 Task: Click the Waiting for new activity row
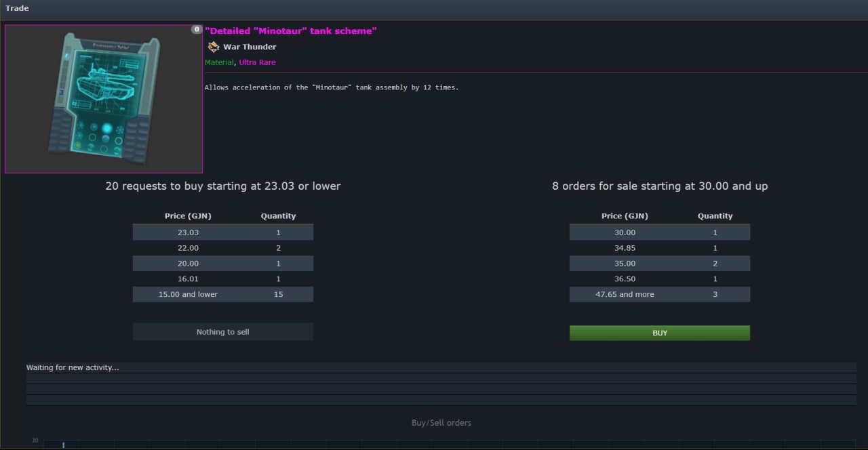[441, 367]
